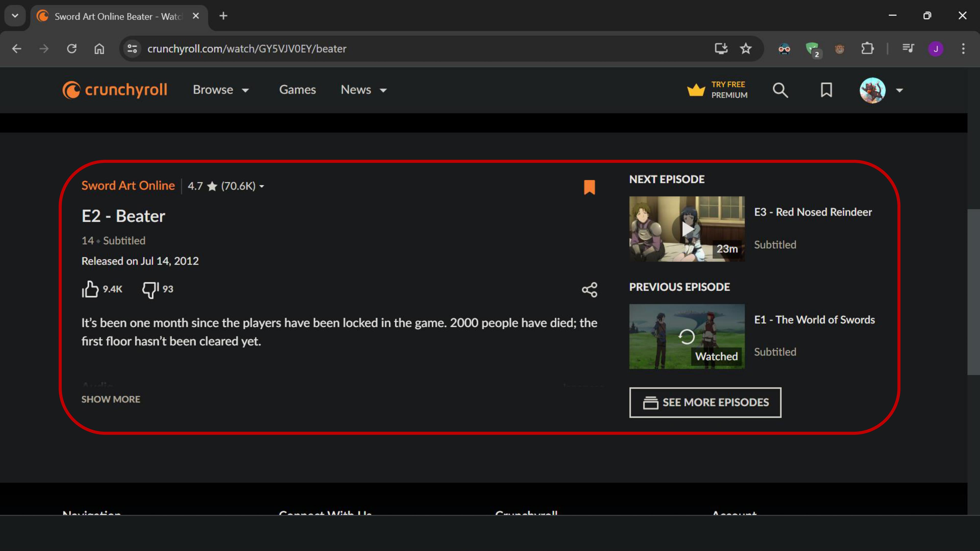Toggle the orange watchlist bookmark for episode
980x551 pixels.
pyautogui.click(x=589, y=187)
